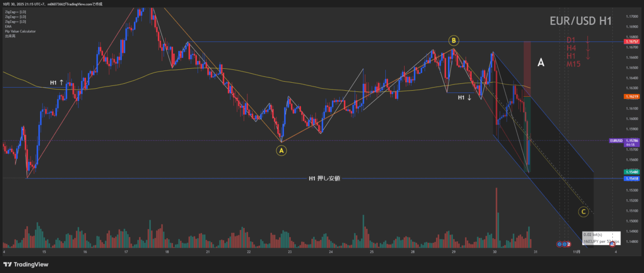Click the orange 1.16219 price label
This screenshot has width=644, height=273.
[630, 97]
